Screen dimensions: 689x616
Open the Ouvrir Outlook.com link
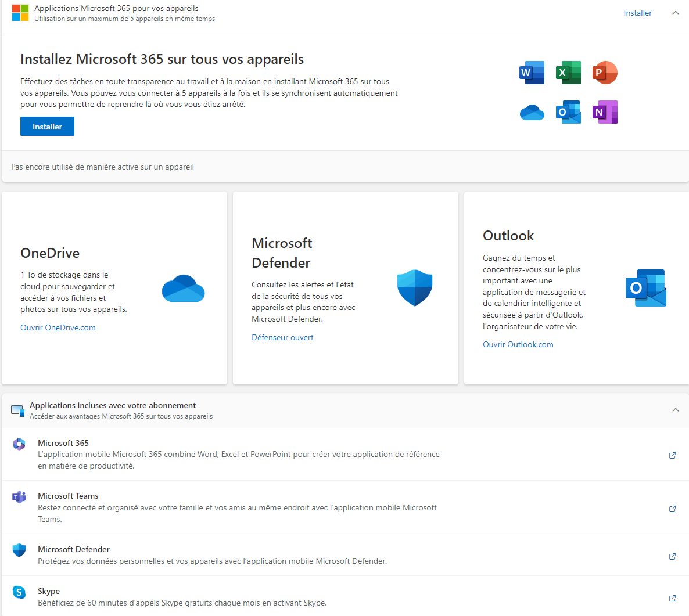(x=518, y=344)
